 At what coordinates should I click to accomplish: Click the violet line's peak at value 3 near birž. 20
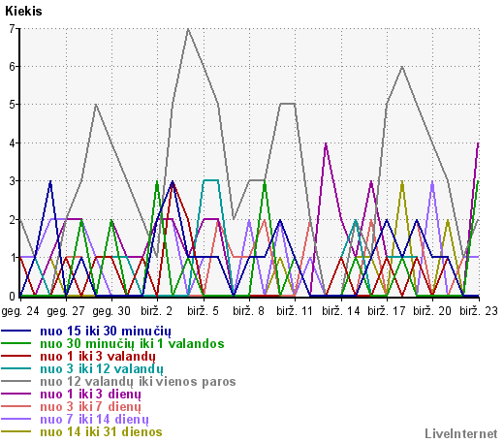click(432, 181)
